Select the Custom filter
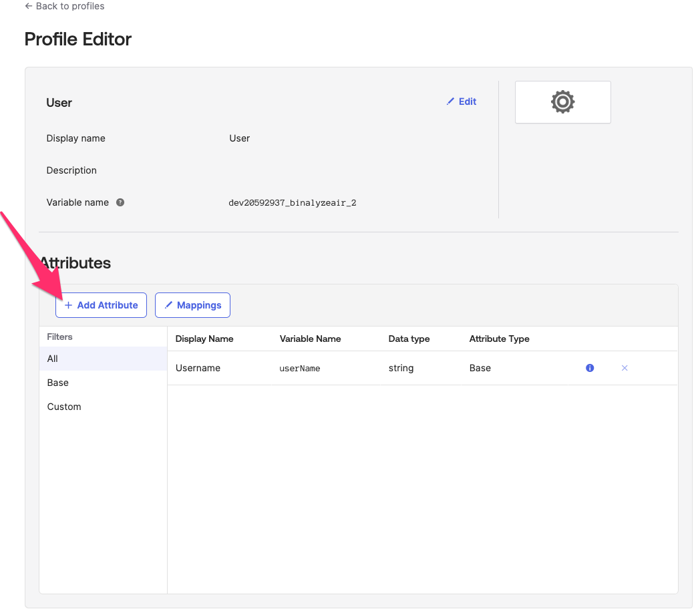This screenshot has height=613, width=700. tap(64, 407)
